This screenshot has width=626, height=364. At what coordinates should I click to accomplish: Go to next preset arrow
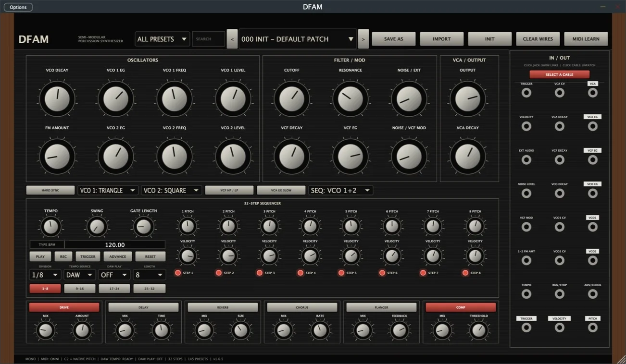pos(363,39)
